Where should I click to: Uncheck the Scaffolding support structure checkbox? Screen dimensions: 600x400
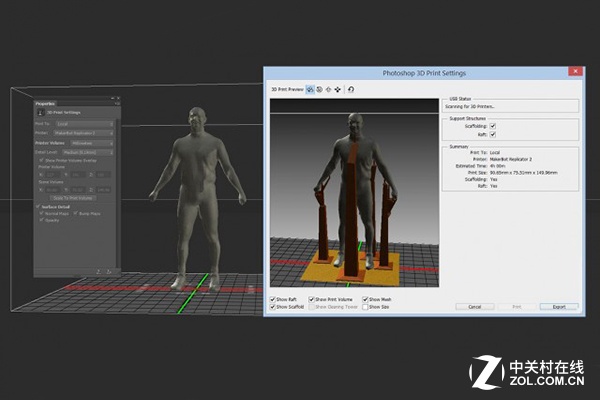tap(492, 124)
